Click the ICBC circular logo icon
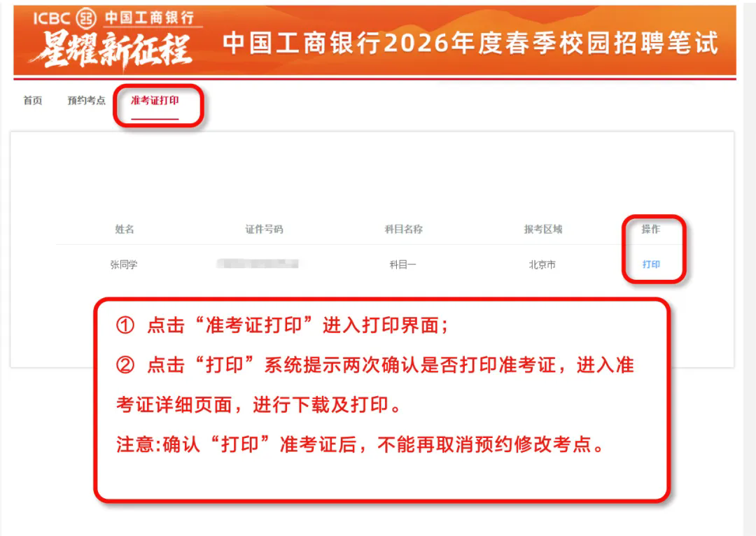The height and width of the screenshot is (536, 756). [x=86, y=18]
